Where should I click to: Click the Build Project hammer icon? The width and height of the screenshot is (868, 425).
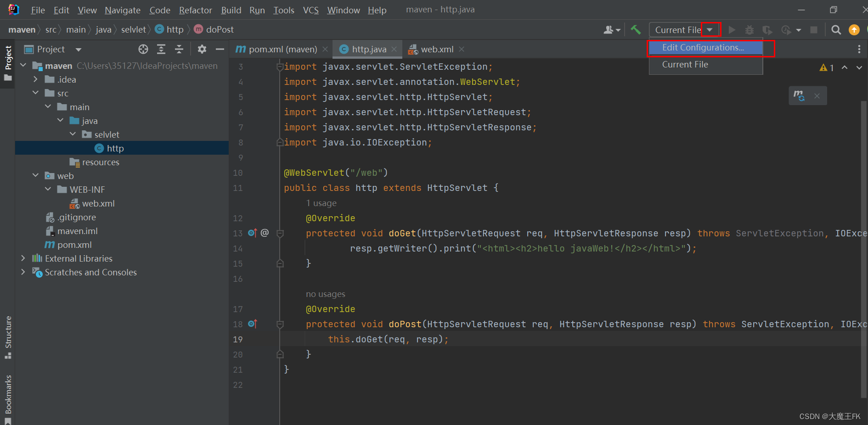636,30
